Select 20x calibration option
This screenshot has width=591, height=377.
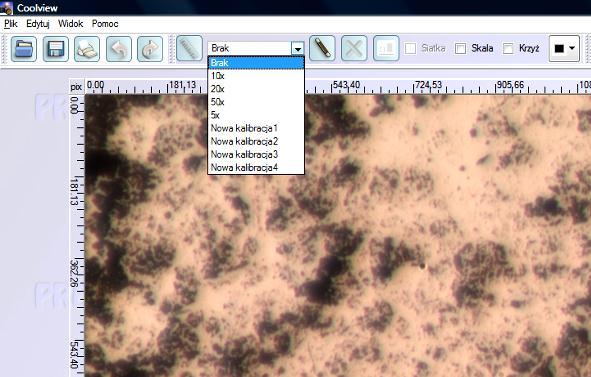coord(256,89)
